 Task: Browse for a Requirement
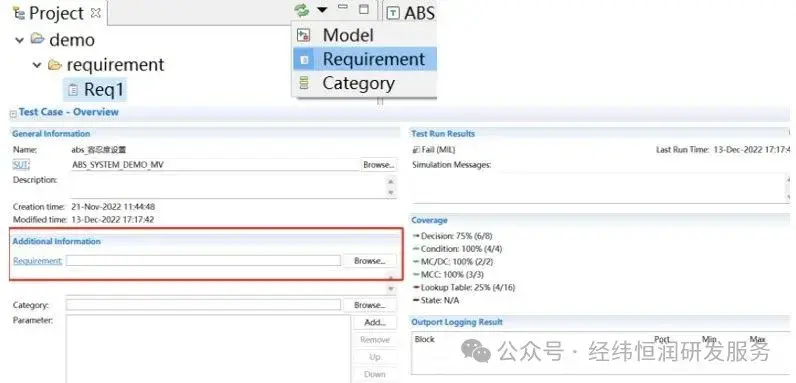coord(370,261)
